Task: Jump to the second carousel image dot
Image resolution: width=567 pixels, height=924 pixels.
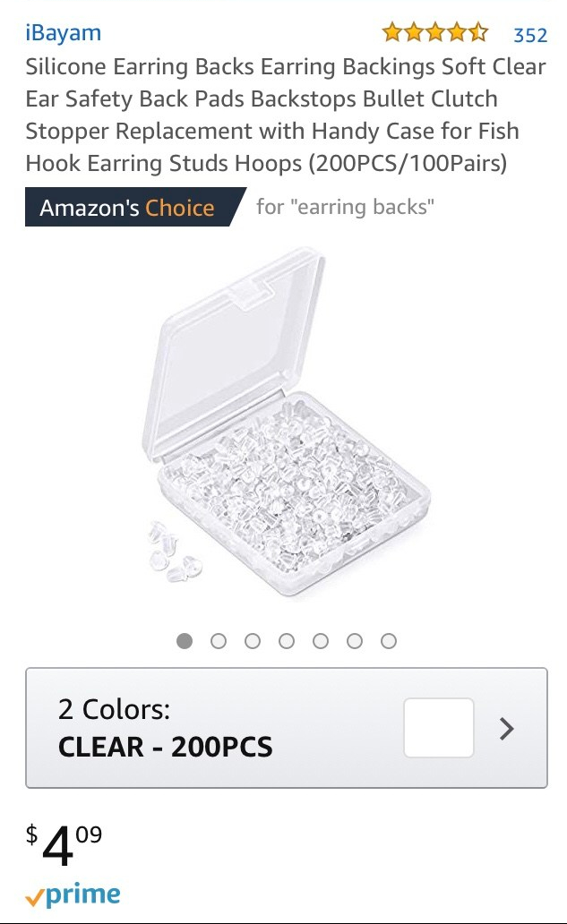Action: pos(219,641)
